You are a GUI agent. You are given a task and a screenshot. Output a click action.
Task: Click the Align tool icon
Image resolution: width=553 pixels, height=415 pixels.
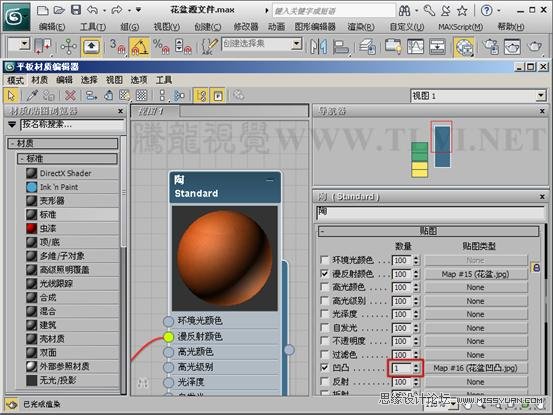pos(340,47)
